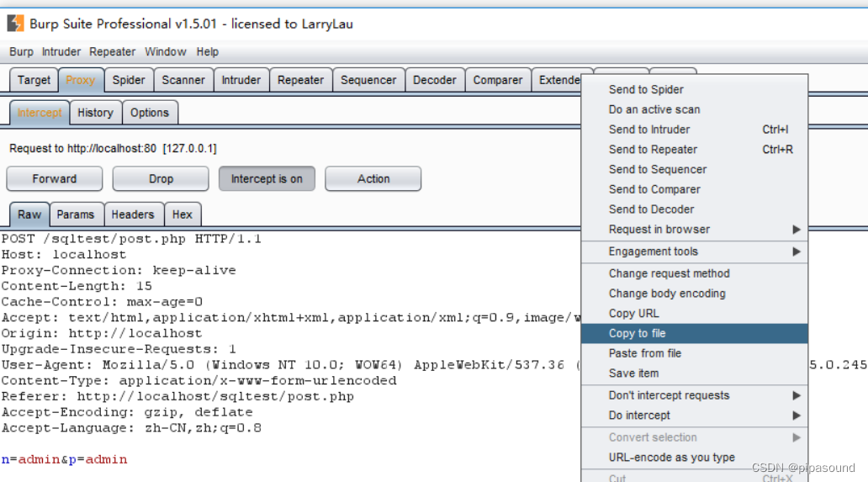This screenshot has width=868, height=482.
Task: Open the Sequencer tab
Action: click(x=368, y=80)
